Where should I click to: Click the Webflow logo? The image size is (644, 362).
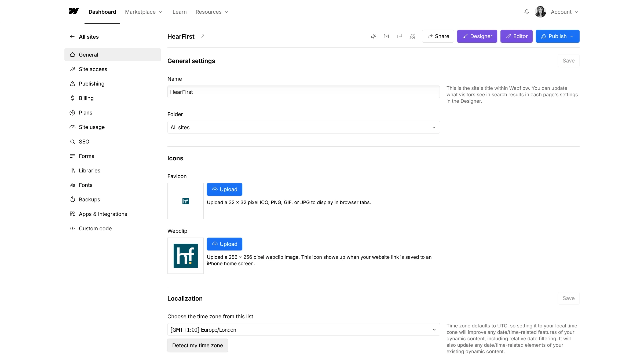point(74,11)
